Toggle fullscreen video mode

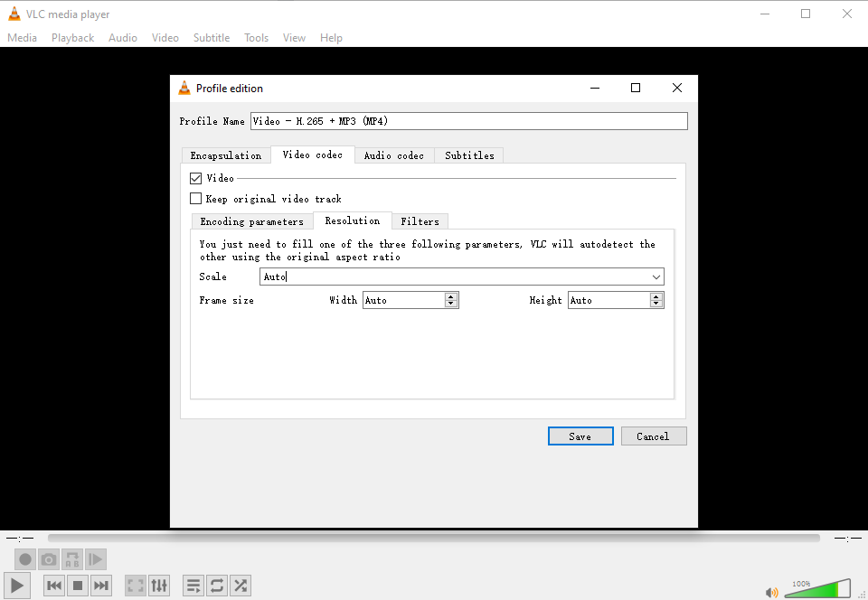click(x=136, y=586)
